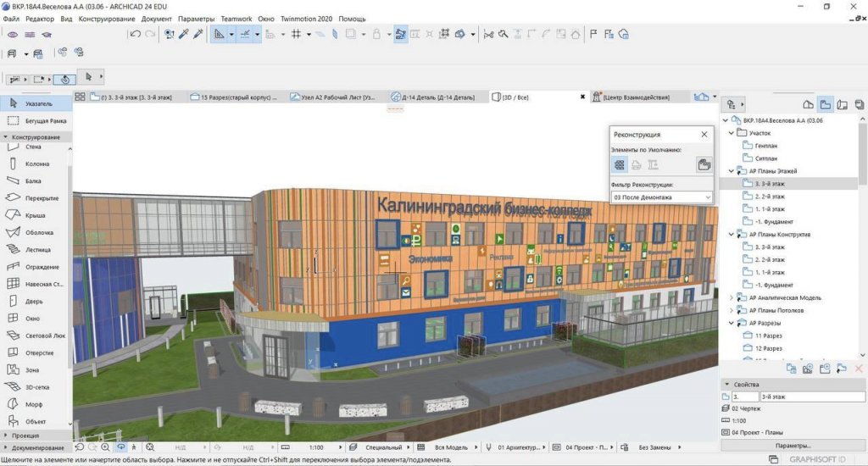This screenshot has width=868, height=466.
Task: Toggle existing elements renovation status button
Action: (620, 165)
